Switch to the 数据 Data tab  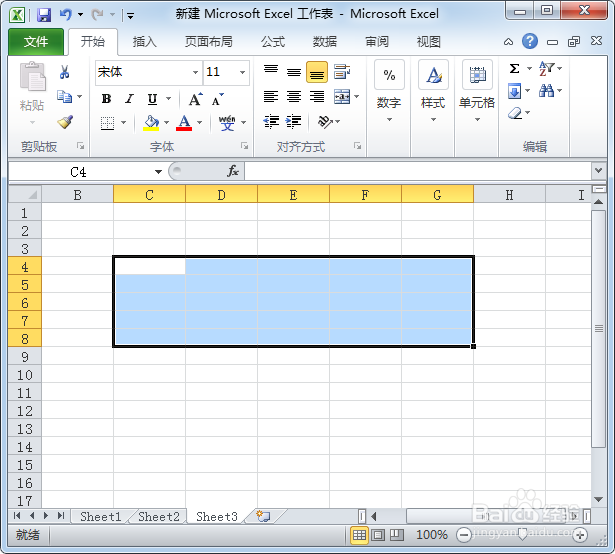tap(325, 42)
